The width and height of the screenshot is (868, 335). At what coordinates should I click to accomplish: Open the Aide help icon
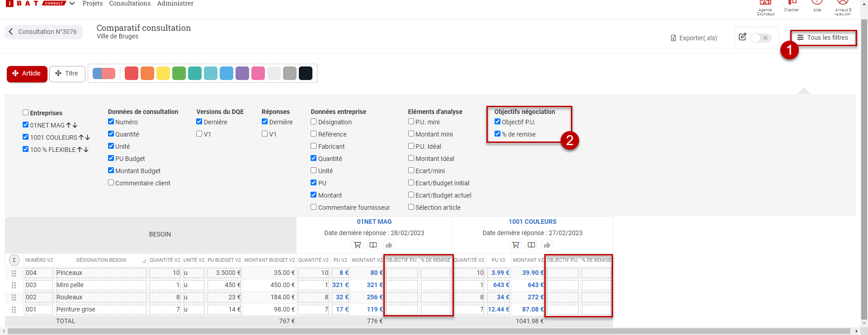pyautogui.click(x=817, y=4)
